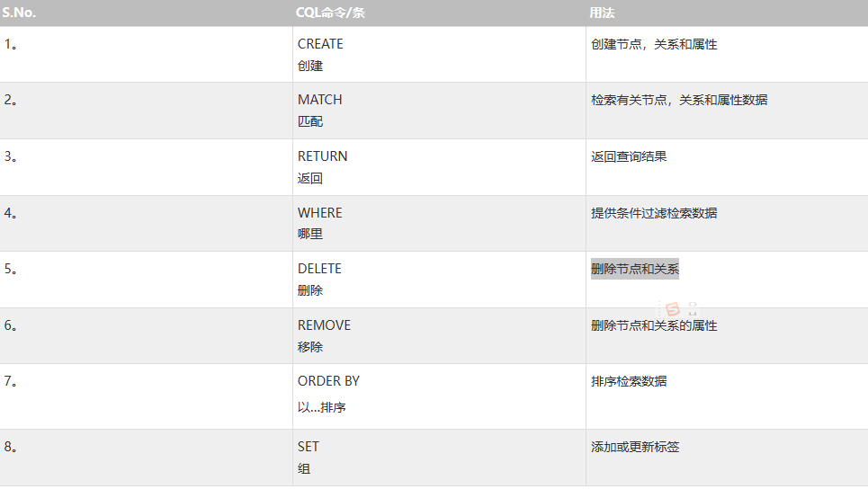Click the SET command text
Viewport: 868px width, 489px height.
[x=308, y=447]
